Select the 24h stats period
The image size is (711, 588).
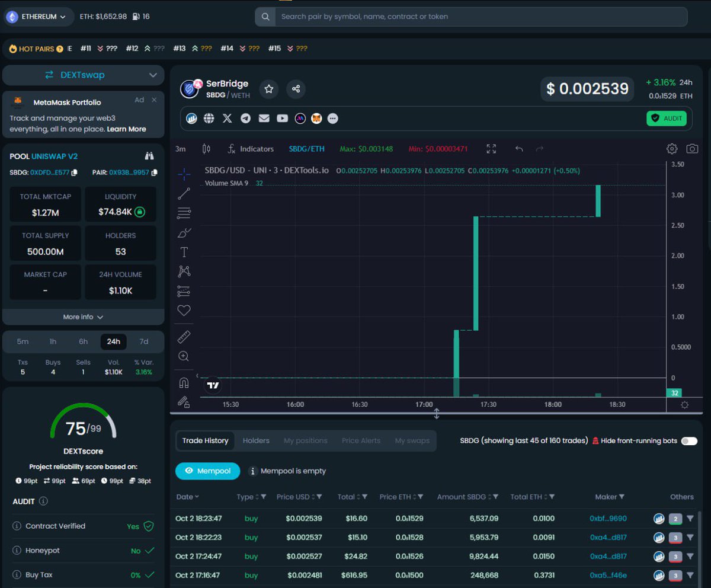pyautogui.click(x=114, y=341)
